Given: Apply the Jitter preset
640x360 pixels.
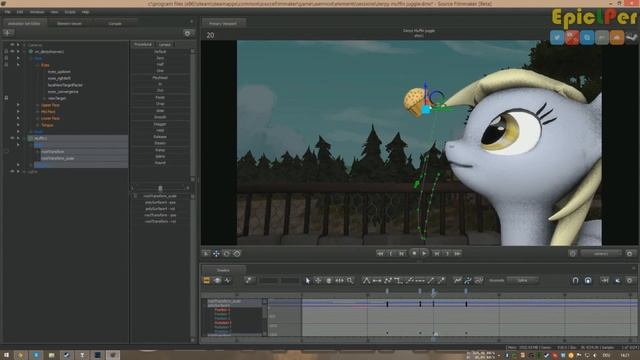Looking at the screenshot, I should click(160, 111).
